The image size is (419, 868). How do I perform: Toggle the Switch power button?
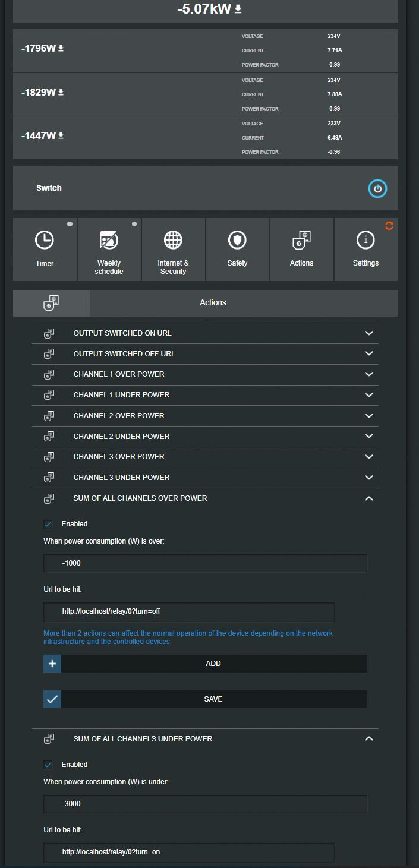[377, 188]
